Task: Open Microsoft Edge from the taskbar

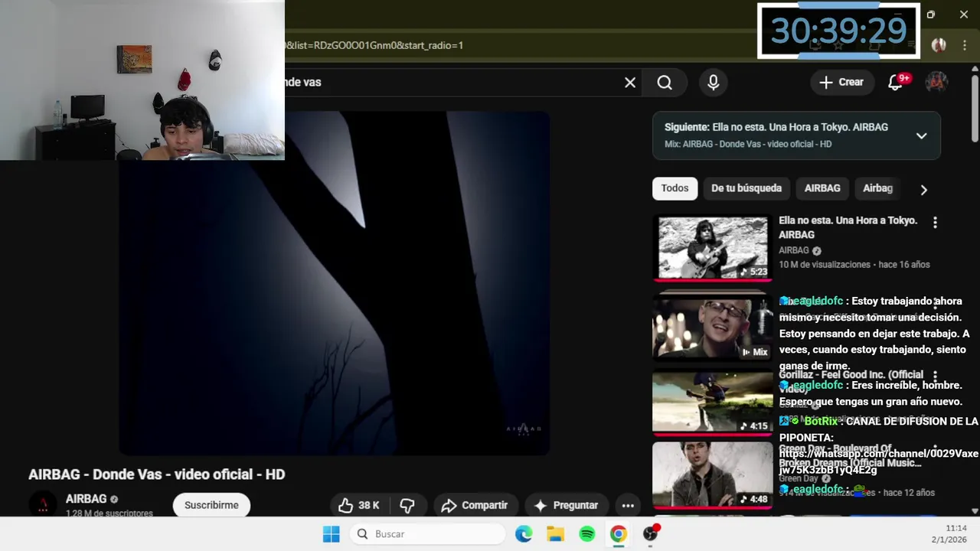Action: point(524,534)
